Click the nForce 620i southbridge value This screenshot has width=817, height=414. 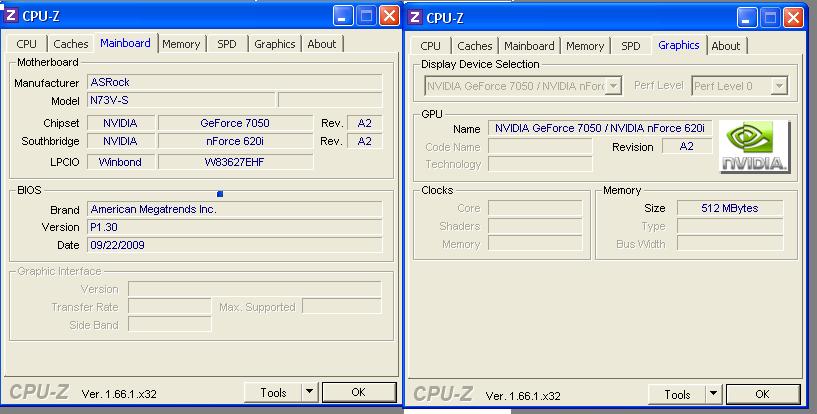235,141
